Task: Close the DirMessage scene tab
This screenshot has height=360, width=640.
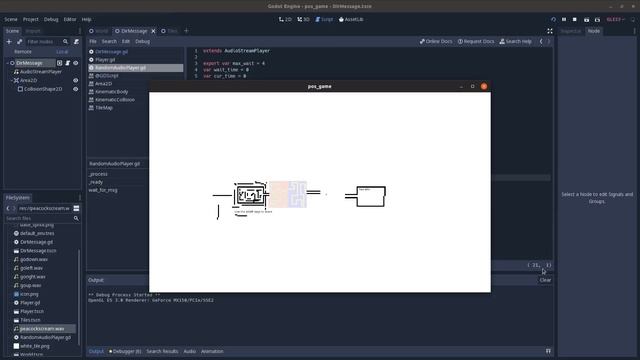Action: coord(153,31)
